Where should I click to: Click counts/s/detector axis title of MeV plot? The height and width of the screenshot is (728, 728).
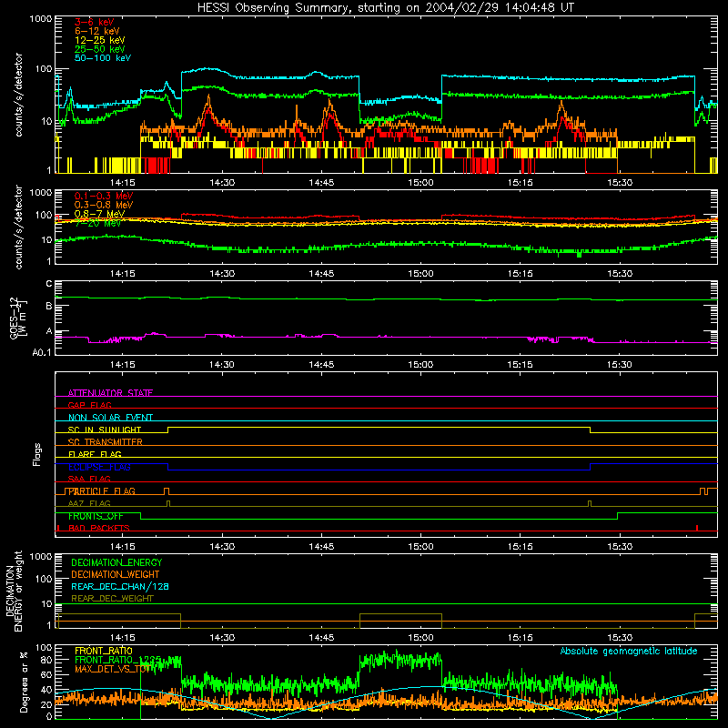[18, 227]
